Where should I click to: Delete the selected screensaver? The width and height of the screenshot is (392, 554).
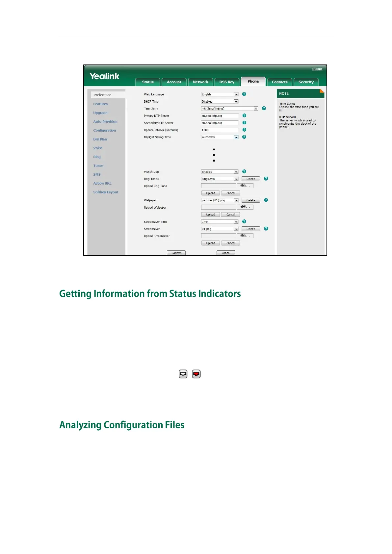251,229
